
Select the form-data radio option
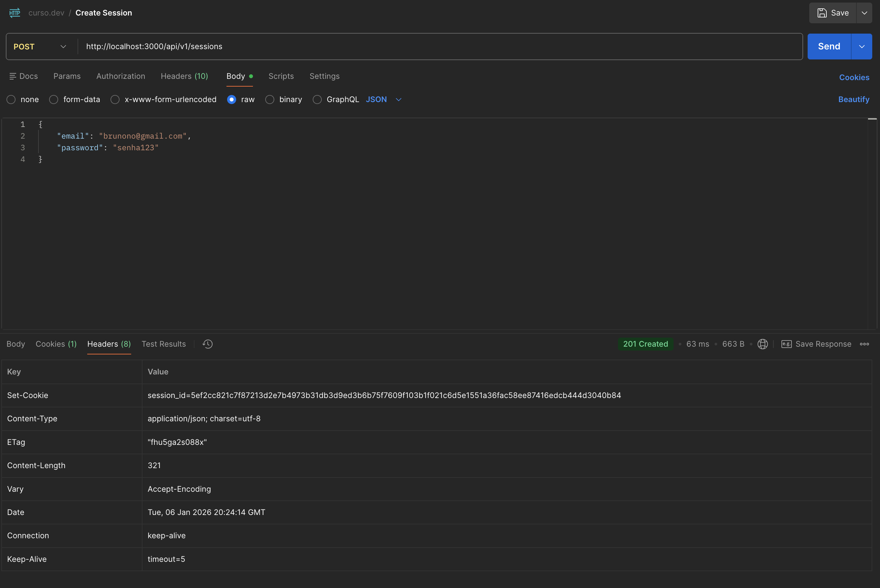point(54,100)
